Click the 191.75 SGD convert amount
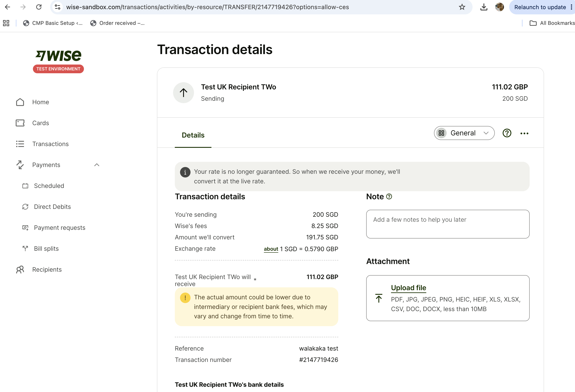This screenshot has width=575, height=392. pyautogui.click(x=322, y=237)
